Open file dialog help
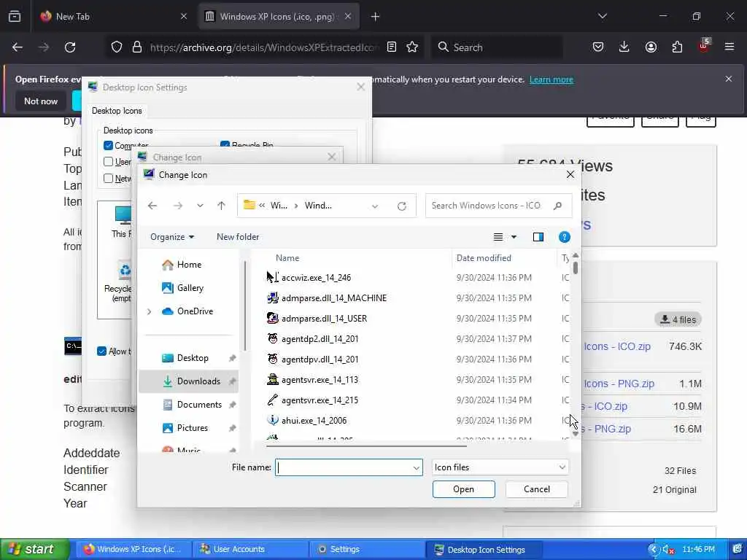The height and width of the screenshot is (560, 747). pos(564,237)
